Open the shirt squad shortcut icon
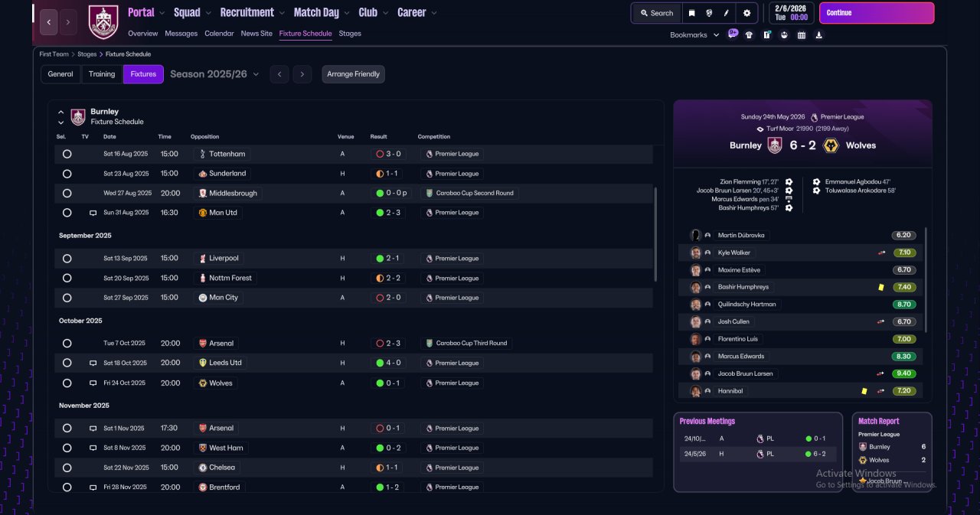980x515 pixels. pyautogui.click(x=749, y=34)
